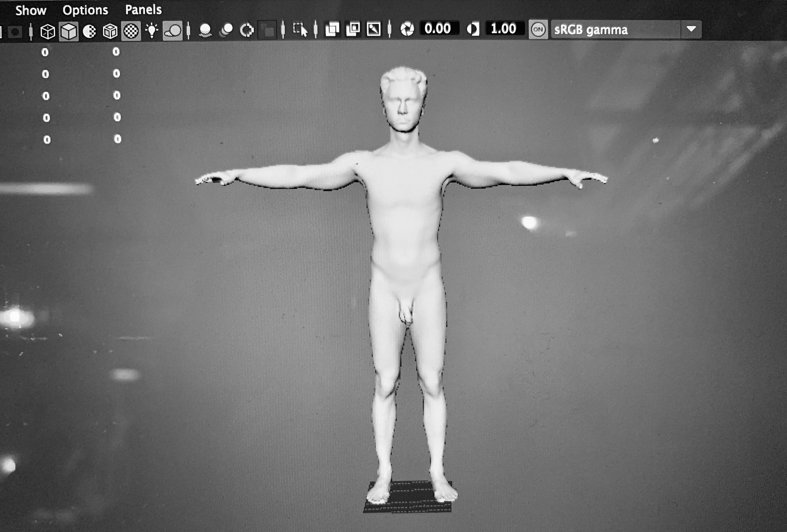Enable Wireframe on Shaded cube icon
The width and height of the screenshot is (787, 532).
click(x=110, y=31)
